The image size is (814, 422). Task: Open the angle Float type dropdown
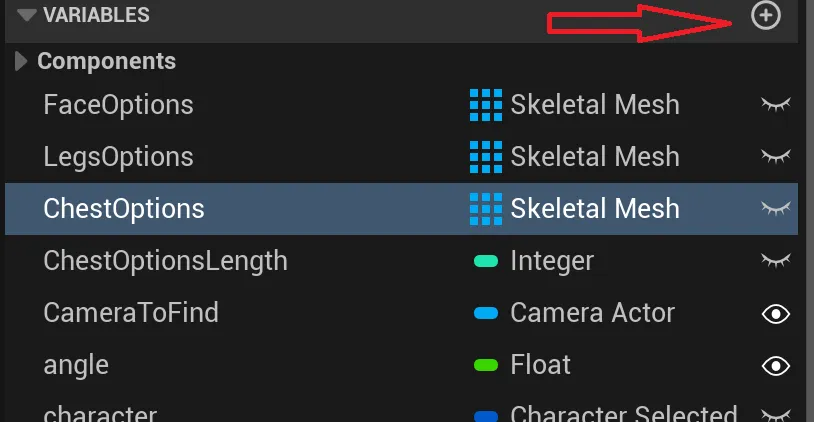pos(540,365)
